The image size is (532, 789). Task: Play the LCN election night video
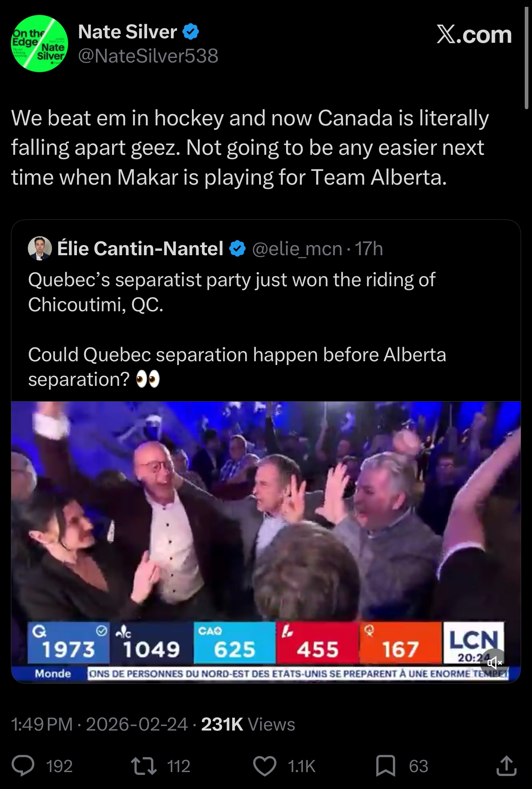pos(266,512)
